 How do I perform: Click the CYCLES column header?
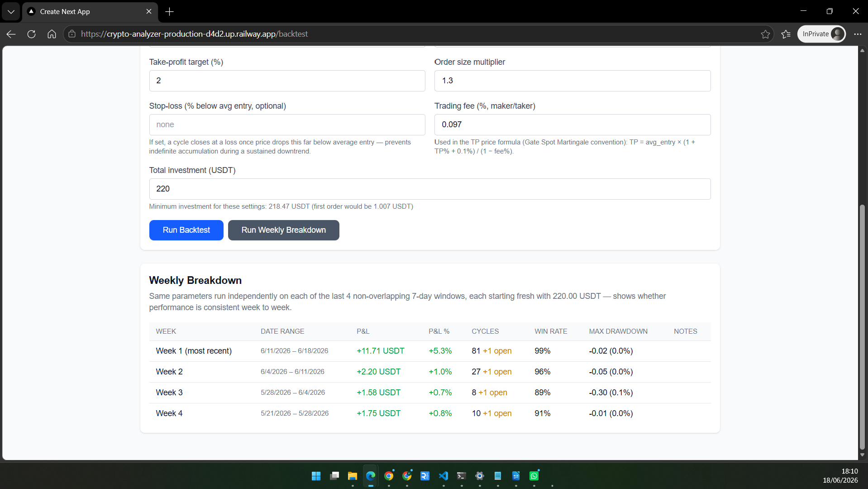[x=485, y=331]
